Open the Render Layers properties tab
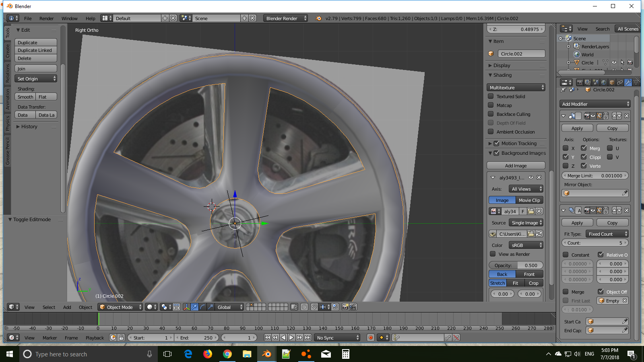 click(x=588, y=82)
